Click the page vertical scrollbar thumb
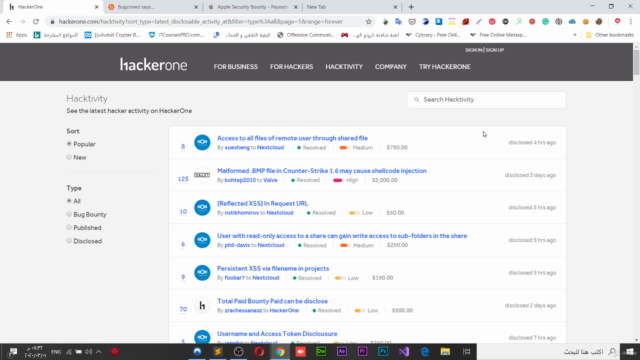Image resolution: width=640 pixels, height=360 pixels. tap(636, 61)
